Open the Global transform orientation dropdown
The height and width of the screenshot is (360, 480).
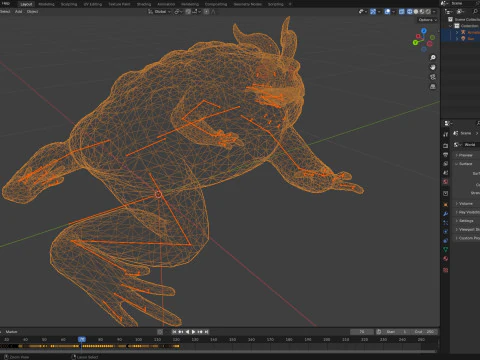tap(159, 12)
